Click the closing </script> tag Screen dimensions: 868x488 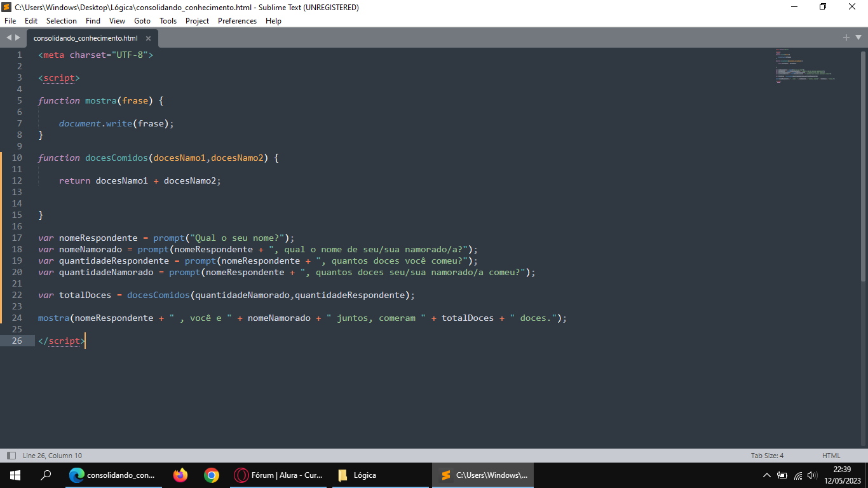pyautogui.click(x=62, y=341)
